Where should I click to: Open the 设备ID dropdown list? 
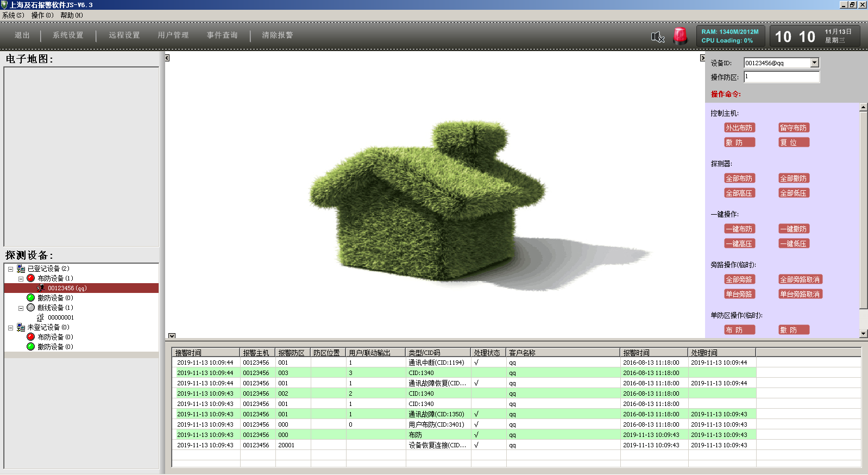814,63
